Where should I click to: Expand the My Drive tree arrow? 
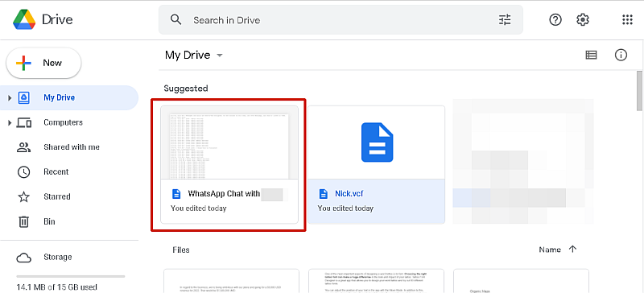[x=10, y=98]
